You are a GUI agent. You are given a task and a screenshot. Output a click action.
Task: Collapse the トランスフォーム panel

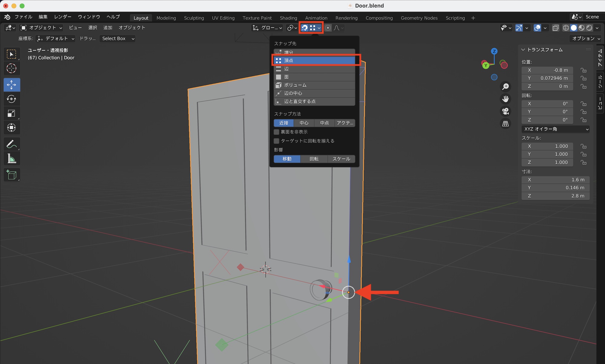click(x=523, y=50)
